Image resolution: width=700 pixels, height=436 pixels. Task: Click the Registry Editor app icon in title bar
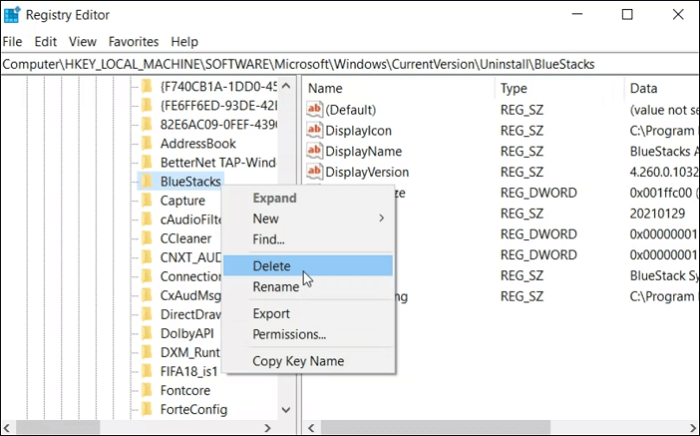pyautogui.click(x=12, y=15)
